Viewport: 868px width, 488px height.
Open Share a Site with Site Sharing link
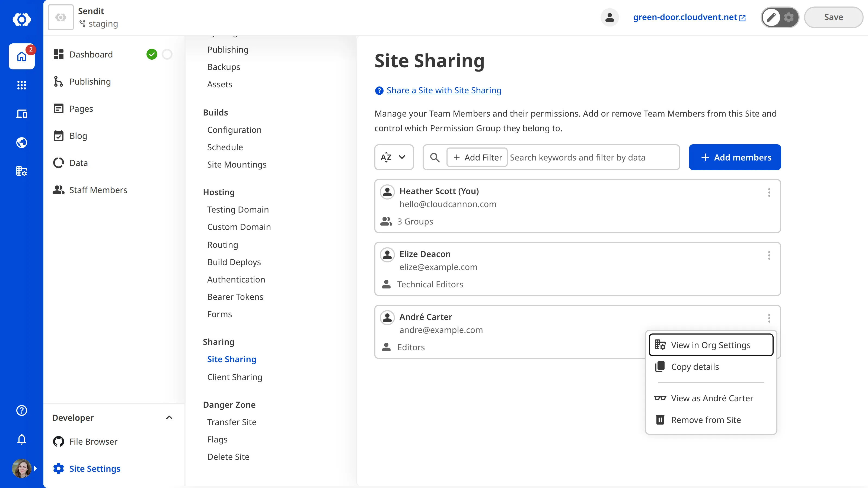pos(444,90)
